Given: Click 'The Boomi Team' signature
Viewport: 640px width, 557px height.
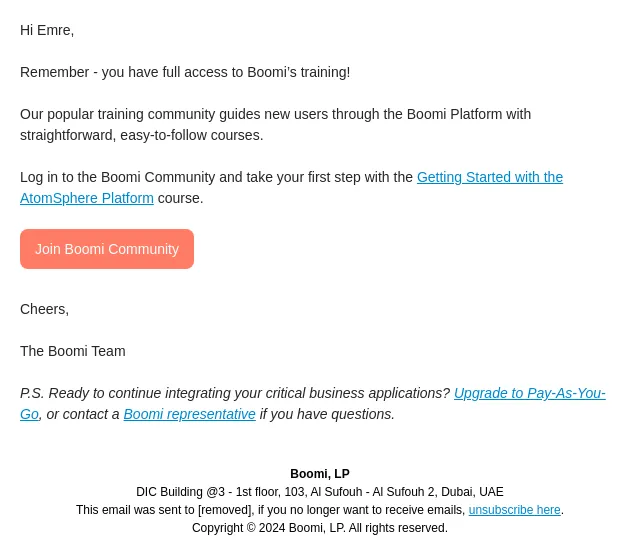Looking at the screenshot, I should [73, 351].
